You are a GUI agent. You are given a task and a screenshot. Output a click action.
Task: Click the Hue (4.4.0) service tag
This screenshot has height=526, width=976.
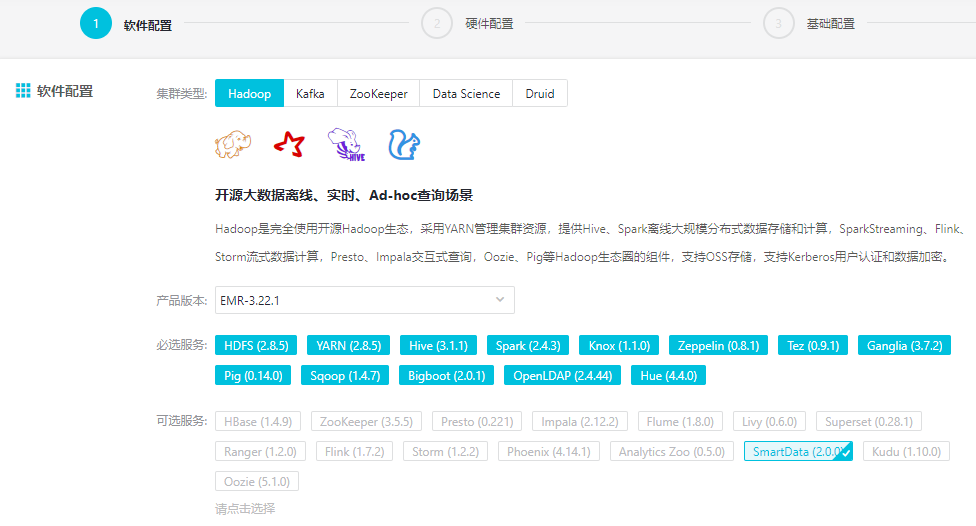[669, 375]
